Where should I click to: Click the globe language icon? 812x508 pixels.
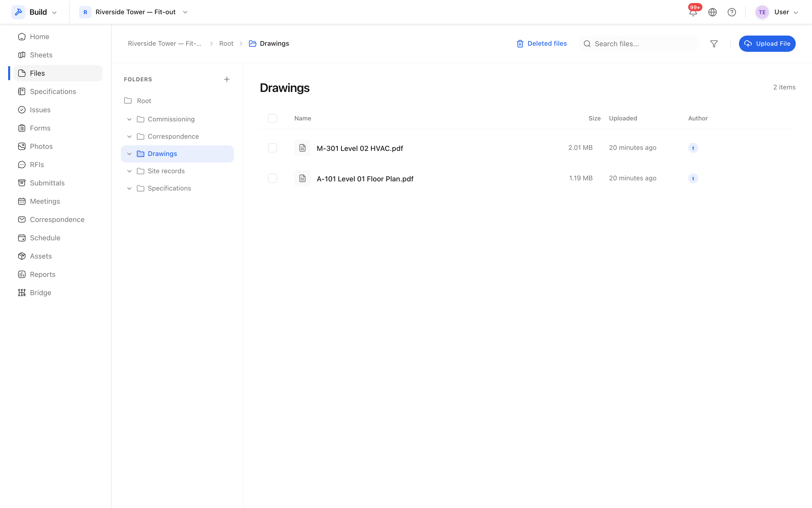[x=712, y=12]
